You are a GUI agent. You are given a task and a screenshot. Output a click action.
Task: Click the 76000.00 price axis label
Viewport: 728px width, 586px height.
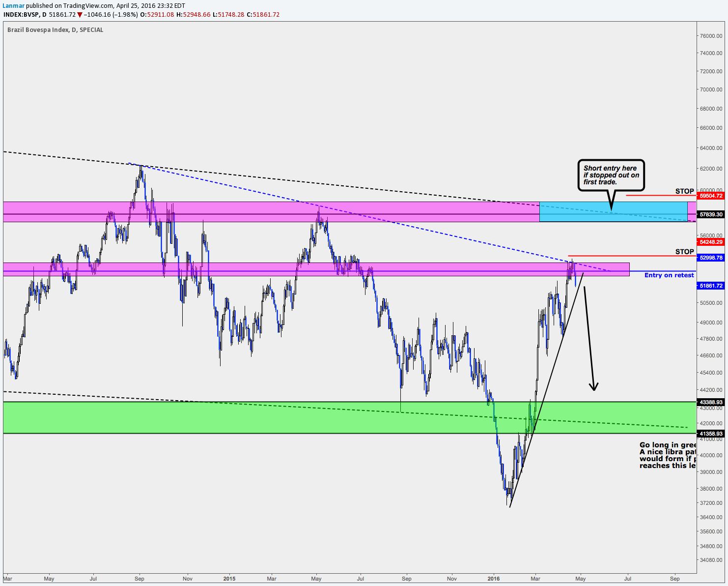pyautogui.click(x=711, y=36)
